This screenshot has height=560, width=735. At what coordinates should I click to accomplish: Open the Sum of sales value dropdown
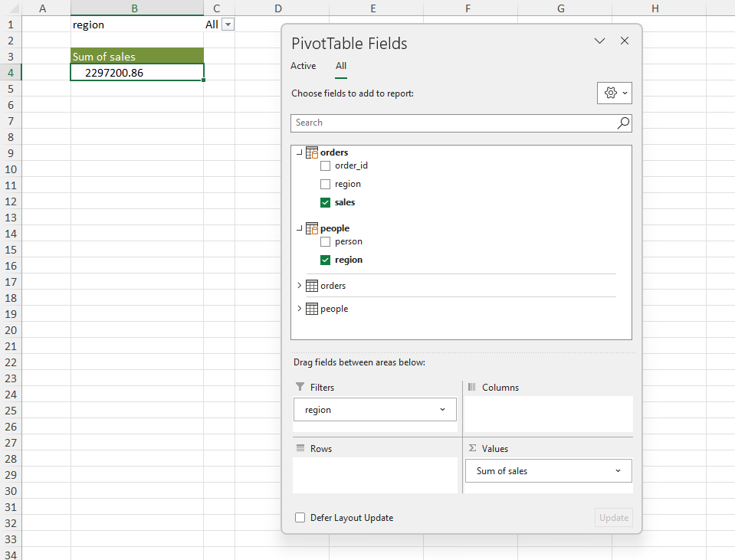(618, 471)
